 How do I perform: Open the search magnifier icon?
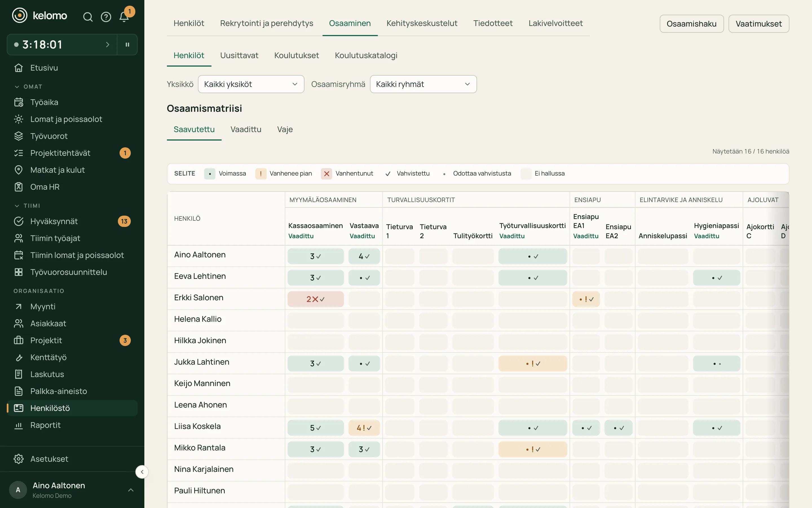coord(88,17)
